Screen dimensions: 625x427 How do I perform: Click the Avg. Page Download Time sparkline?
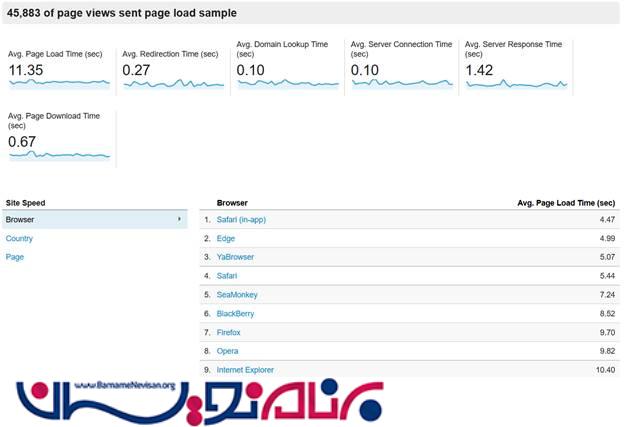pos(59,155)
